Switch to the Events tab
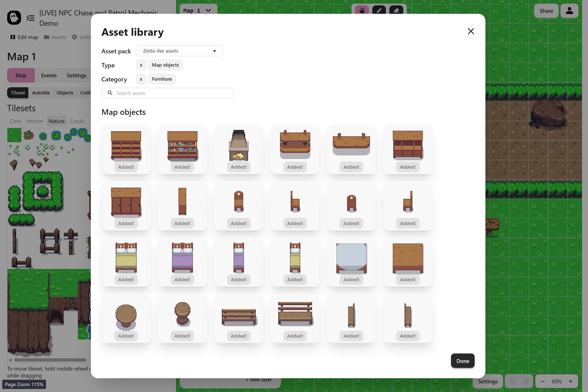 tap(49, 76)
